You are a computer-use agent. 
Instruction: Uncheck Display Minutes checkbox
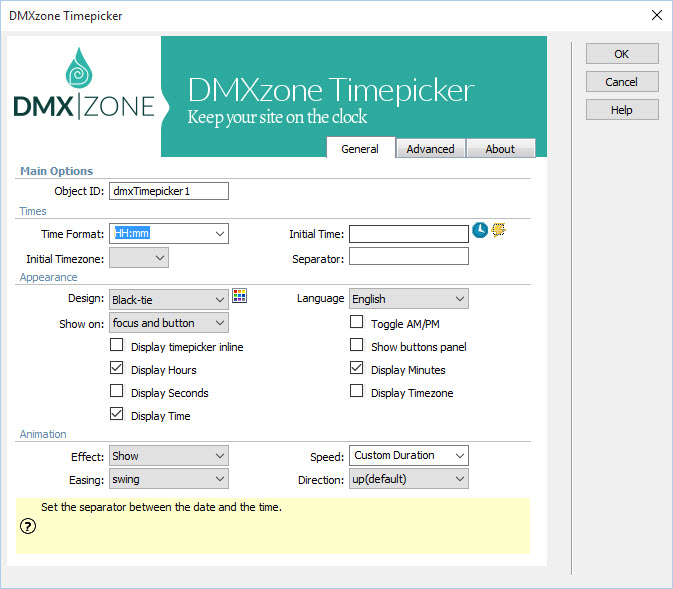357,368
